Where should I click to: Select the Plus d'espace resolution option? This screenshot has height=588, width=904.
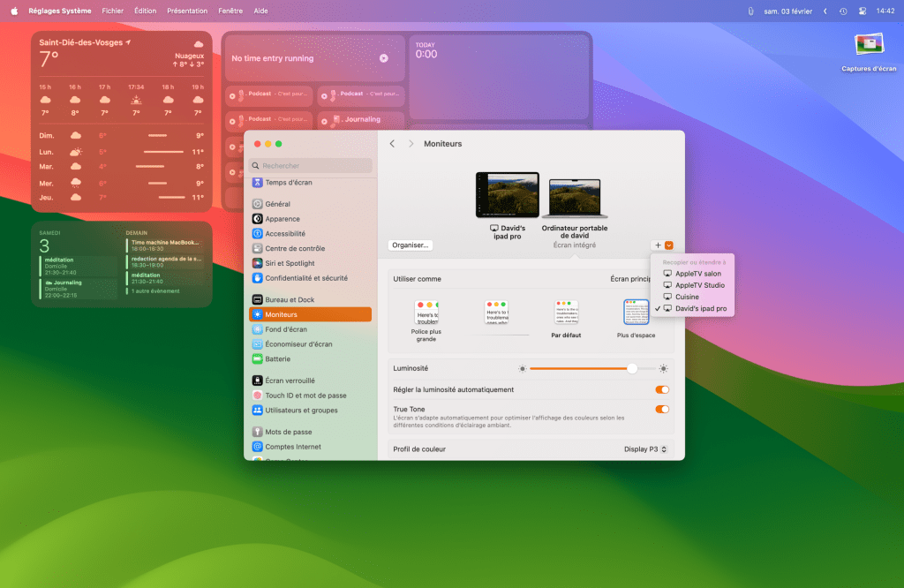pyautogui.click(x=636, y=313)
